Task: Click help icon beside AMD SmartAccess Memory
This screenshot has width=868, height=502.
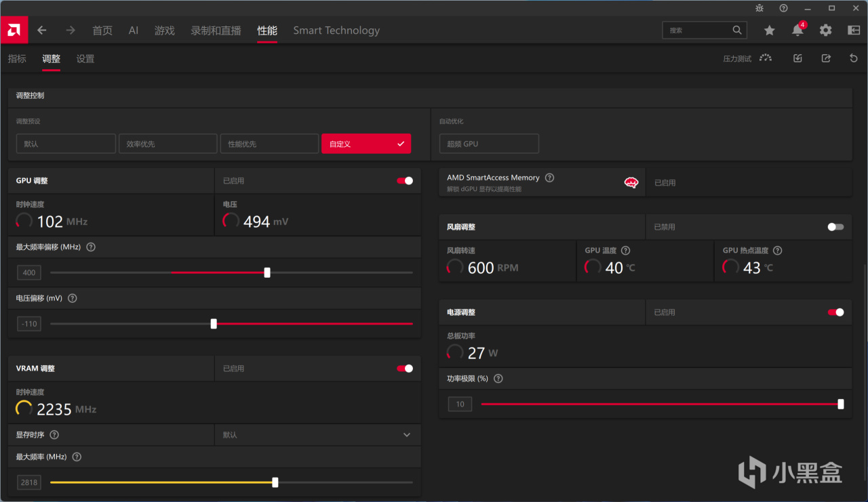Action: [550, 177]
